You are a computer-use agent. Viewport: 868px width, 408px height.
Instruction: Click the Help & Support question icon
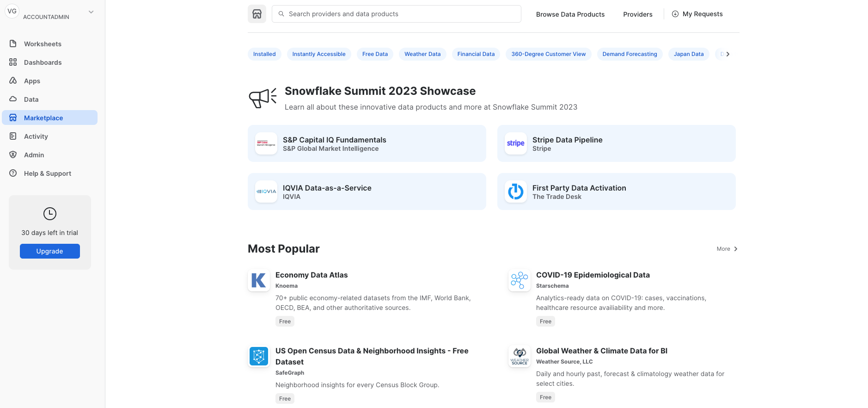tap(13, 173)
